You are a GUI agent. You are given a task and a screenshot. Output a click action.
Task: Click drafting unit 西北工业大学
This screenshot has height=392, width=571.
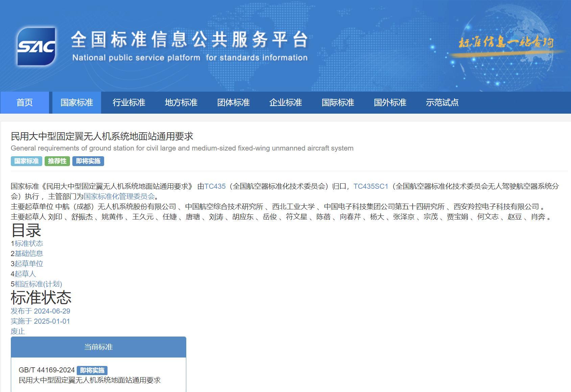point(293,207)
